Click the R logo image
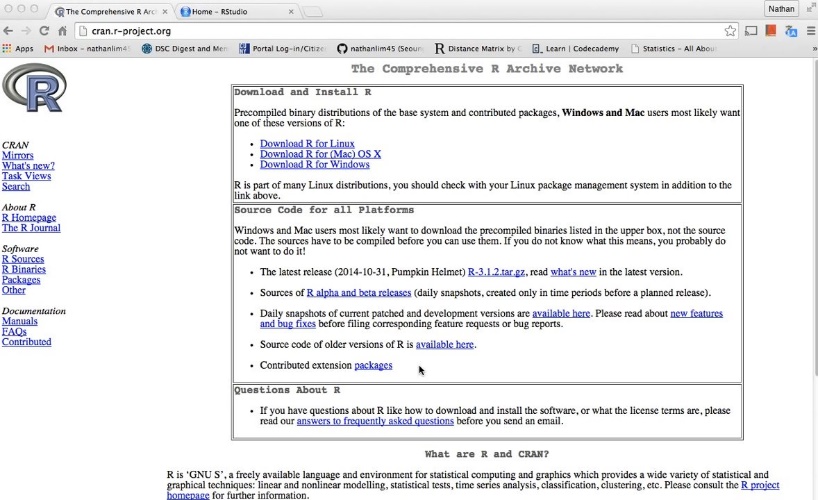Image resolution: width=818 pixels, height=500 pixels. tap(34, 88)
